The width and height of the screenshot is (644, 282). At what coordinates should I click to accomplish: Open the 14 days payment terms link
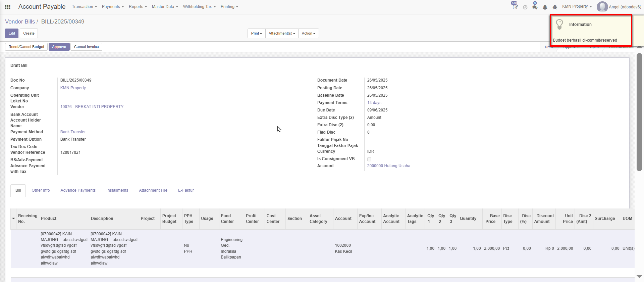(374, 103)
